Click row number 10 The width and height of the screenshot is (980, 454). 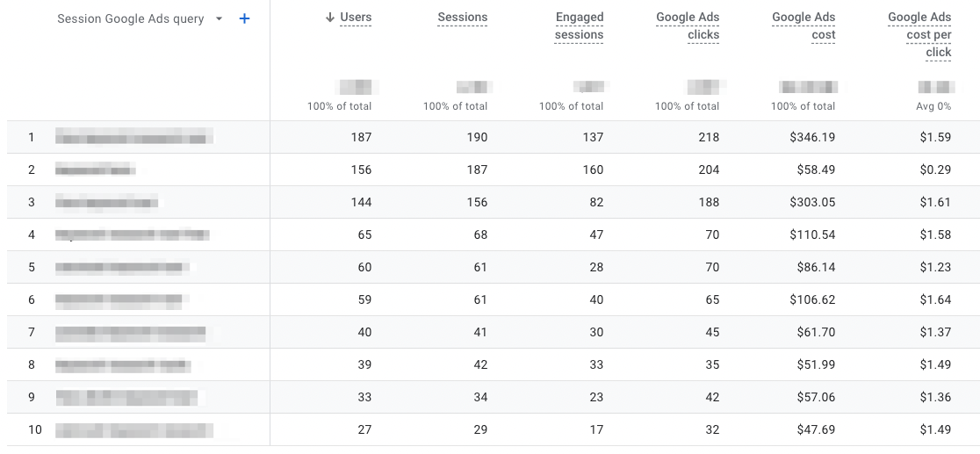(x=35, y=429)
